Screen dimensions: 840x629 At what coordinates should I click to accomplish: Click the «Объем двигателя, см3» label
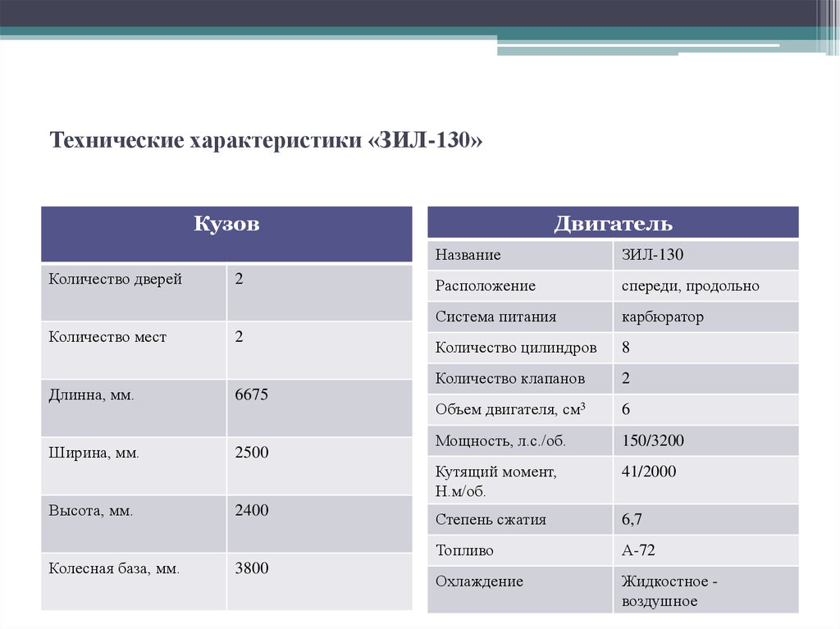510,409
